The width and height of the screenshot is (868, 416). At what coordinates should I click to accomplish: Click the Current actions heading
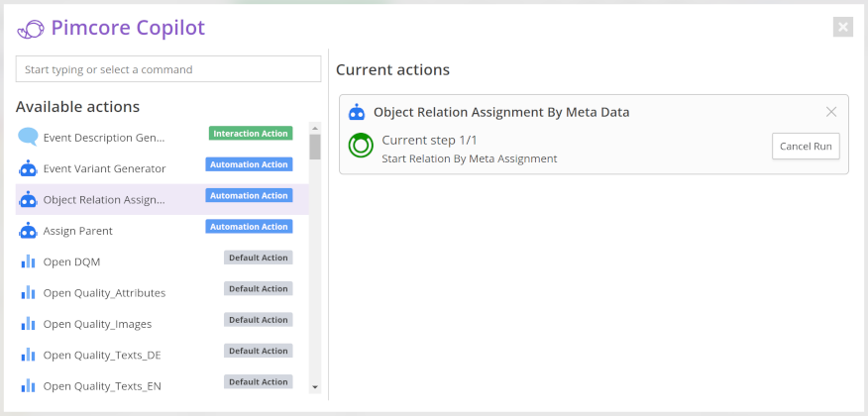[x=393, y=69]
